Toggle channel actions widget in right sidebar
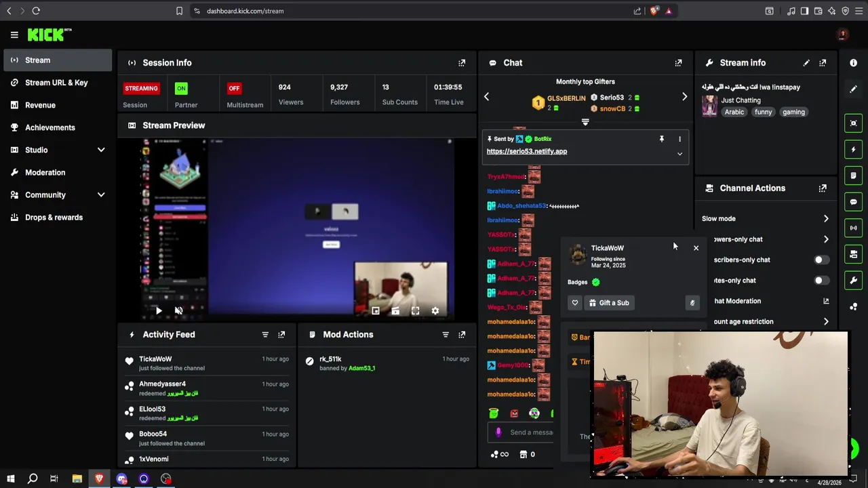Viewport: 868px width, 488px height. [853, 254]
